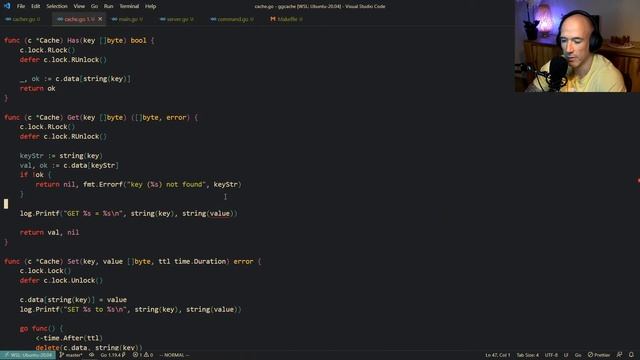Click the keyStr := string(key) line
This screenshot has width=640, height=360.
(61, 156)
